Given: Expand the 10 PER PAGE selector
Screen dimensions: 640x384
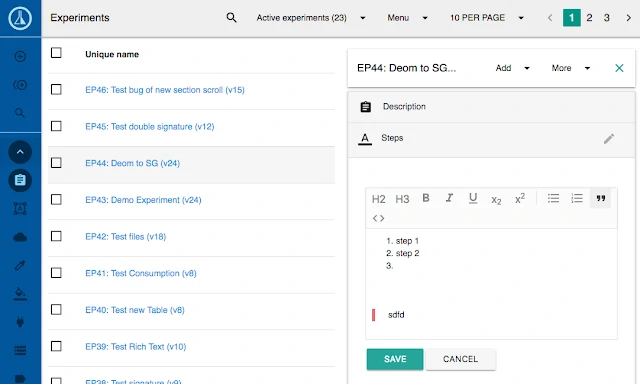Looking at the screenshot, I should click(x=487, y=18).
